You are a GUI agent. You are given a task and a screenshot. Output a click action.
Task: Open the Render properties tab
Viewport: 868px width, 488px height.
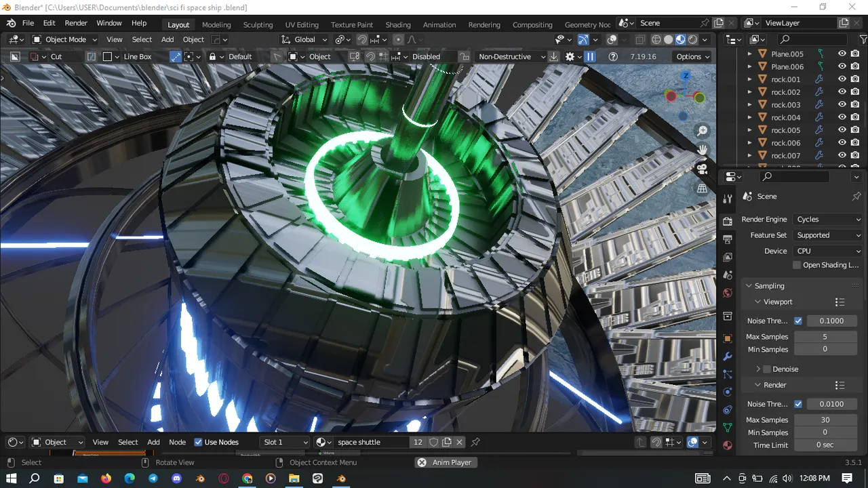[728, 222]
